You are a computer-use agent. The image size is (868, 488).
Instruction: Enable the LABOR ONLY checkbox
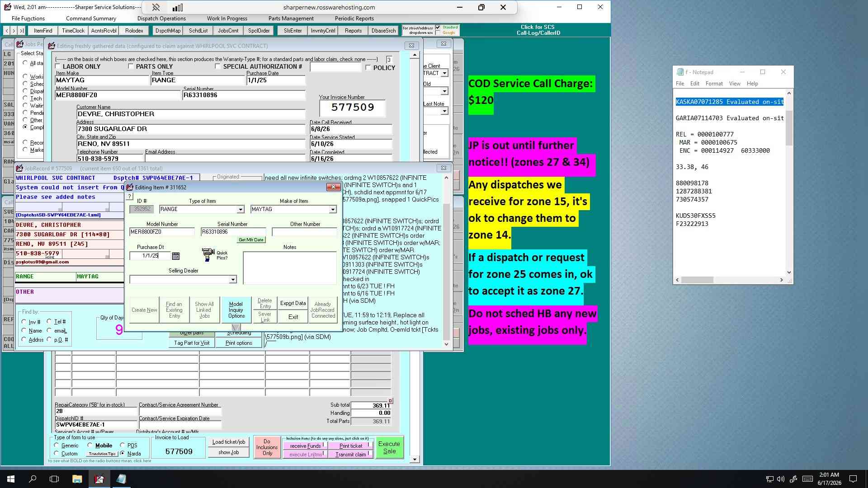[x=57, y=67]
